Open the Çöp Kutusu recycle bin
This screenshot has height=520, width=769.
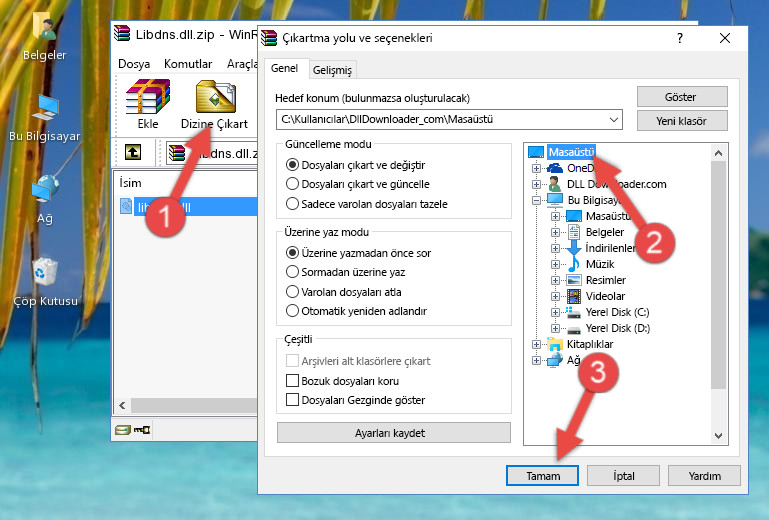point(45,283)
